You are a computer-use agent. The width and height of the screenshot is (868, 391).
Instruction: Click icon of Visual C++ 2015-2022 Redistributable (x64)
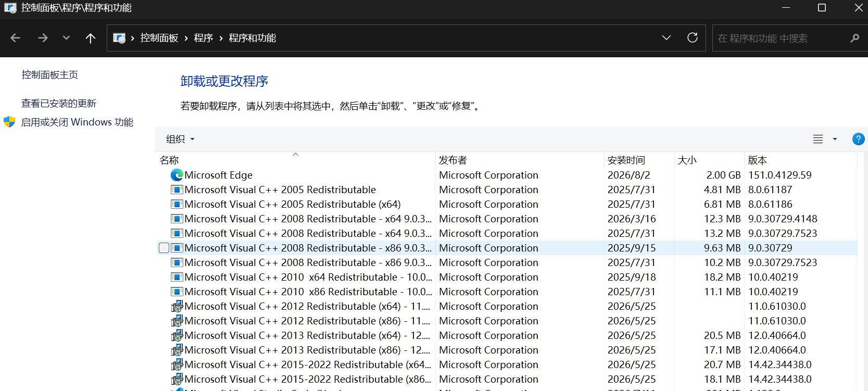coord(177,364)
